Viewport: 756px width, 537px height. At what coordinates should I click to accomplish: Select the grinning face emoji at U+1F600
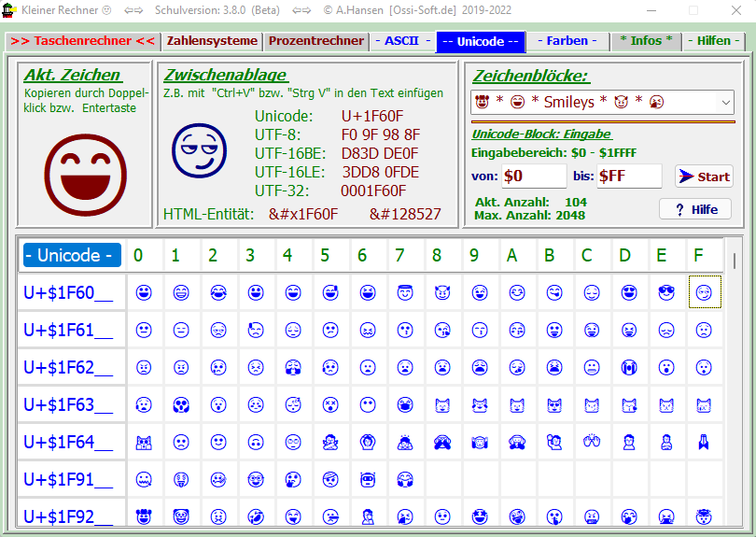(144, 293)
